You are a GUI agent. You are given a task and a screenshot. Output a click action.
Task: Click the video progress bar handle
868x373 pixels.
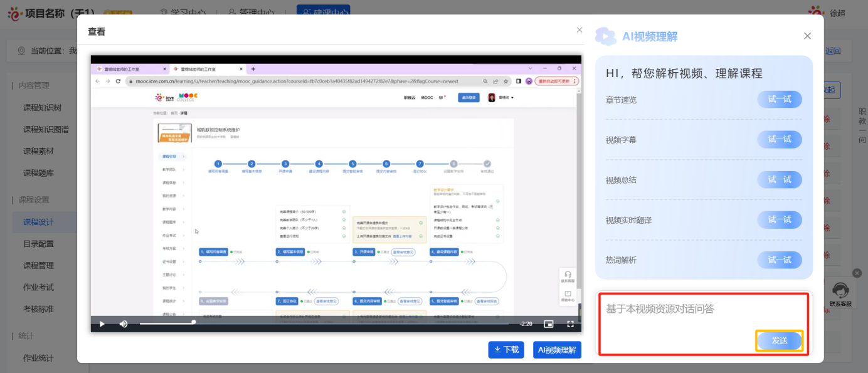(193, 322)
